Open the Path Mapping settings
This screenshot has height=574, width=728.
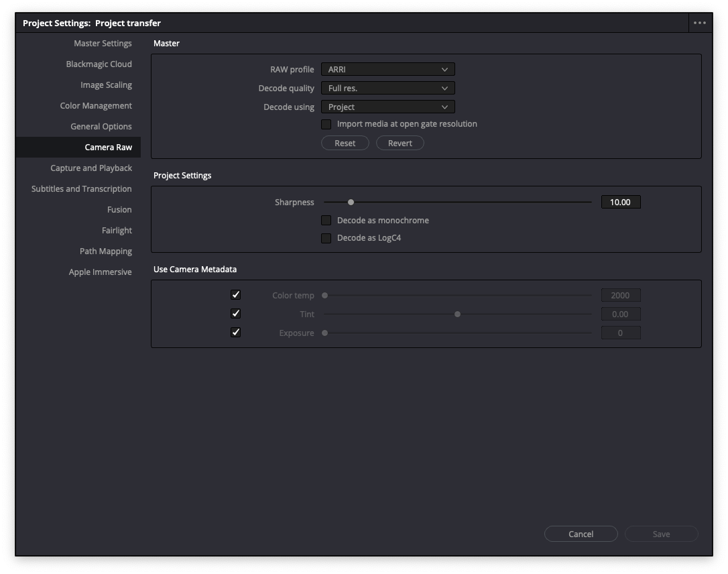pyautogui.click(x=105, y=251)
